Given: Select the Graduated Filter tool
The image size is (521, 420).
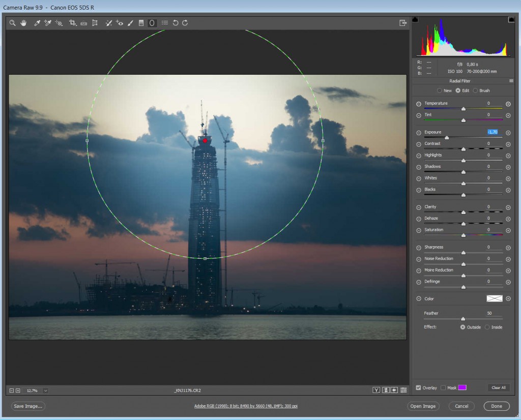Looking at the screenshot, I should click(141, 23).
